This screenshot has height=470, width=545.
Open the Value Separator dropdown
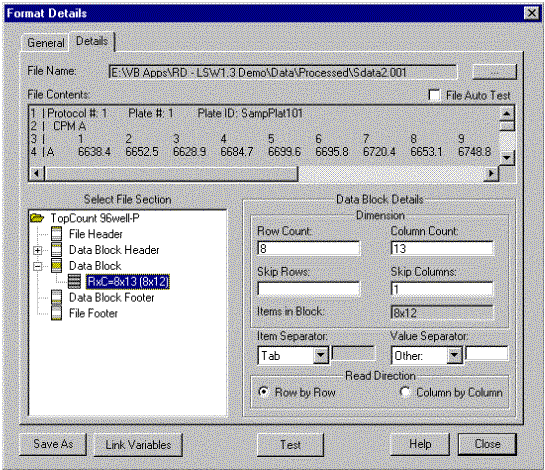pyautogui.click(x=454, y=356)
